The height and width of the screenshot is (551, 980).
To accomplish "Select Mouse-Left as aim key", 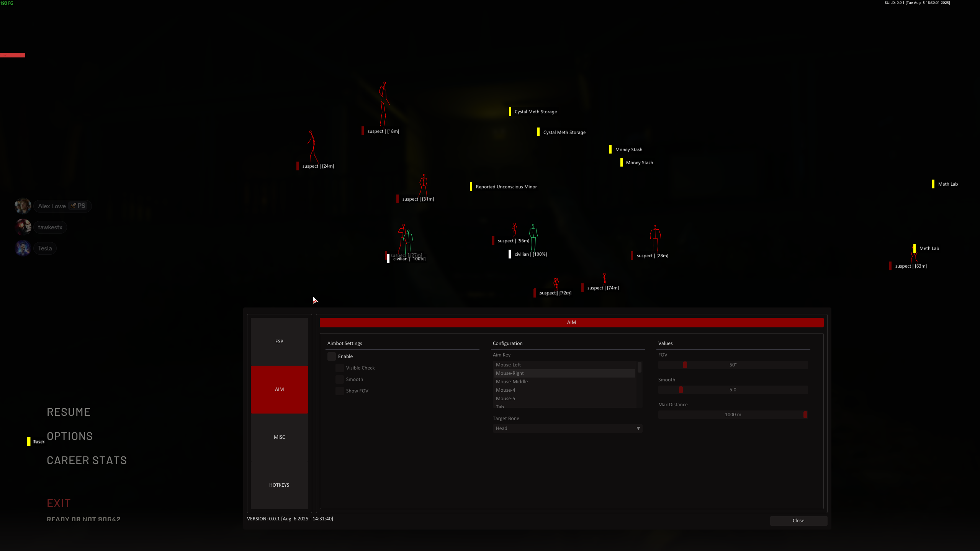I will coord(564,365).
